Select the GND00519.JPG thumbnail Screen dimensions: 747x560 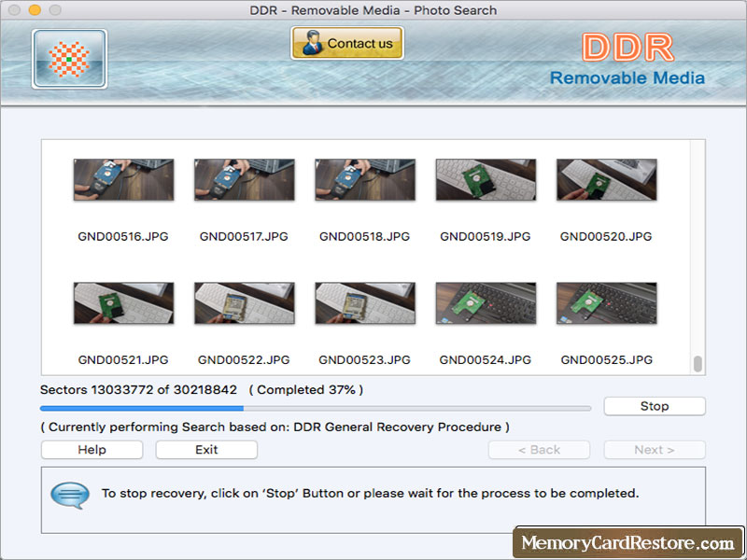[485, 180]
